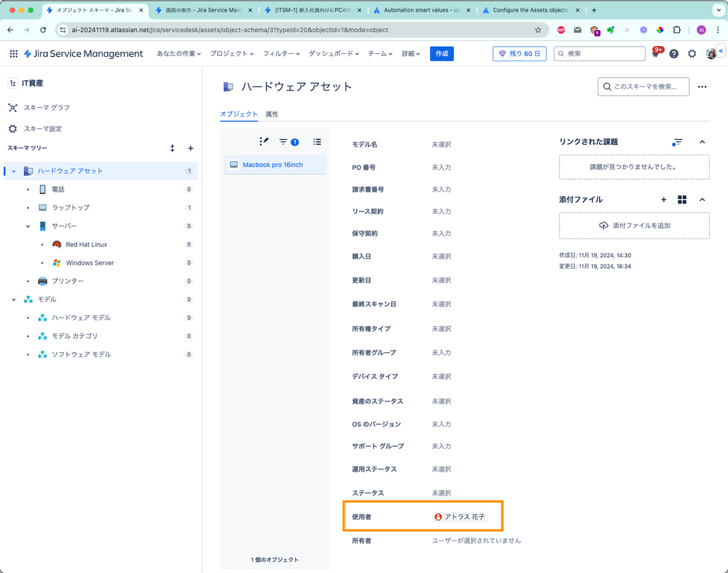The height and width of the screenshot is (573, 728).
Task: Click 添付ファイルを追加 to add a file
Action: pyautogui.click(x=634, y=225)
